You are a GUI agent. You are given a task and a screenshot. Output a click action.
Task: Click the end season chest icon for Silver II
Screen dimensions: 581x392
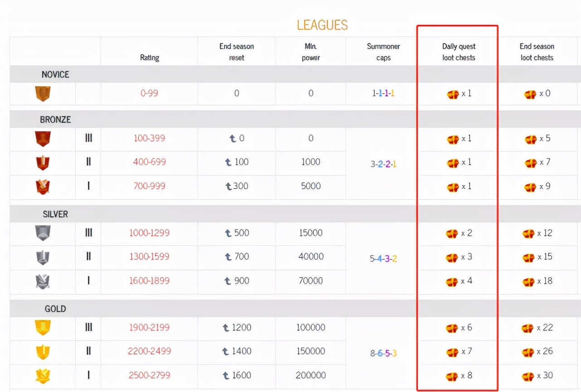tap(528, 258)
